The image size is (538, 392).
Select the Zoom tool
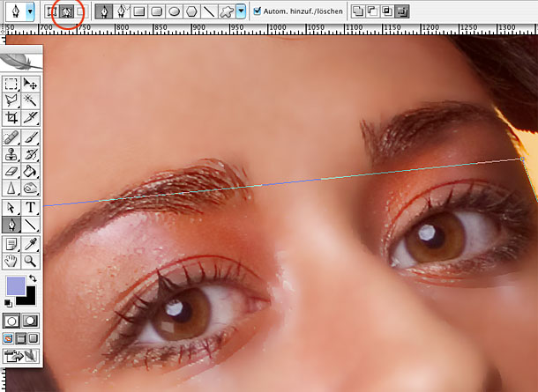tap(31, 262)
